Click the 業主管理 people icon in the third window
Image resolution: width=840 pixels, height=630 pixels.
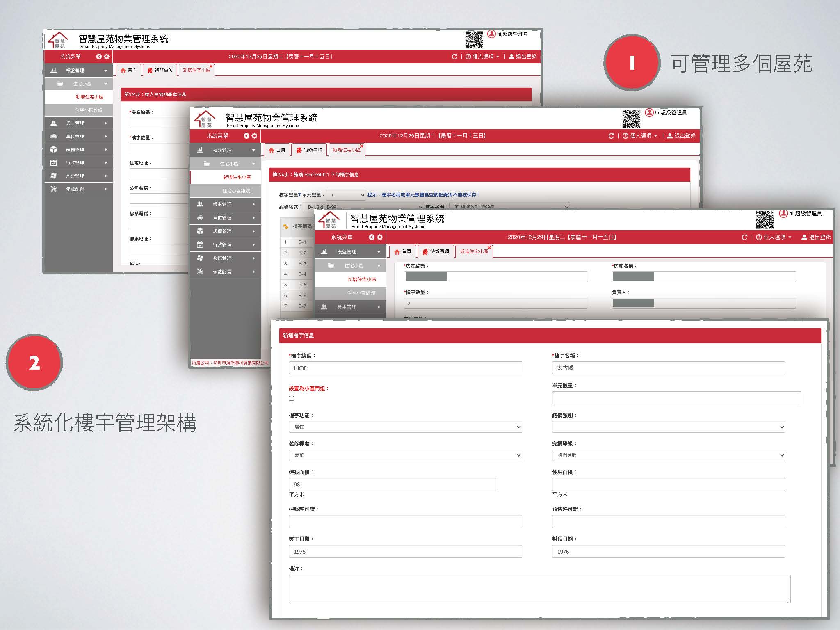324,307
